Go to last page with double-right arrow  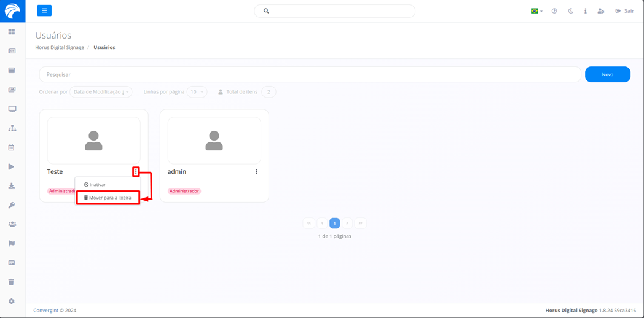[361, 223]
